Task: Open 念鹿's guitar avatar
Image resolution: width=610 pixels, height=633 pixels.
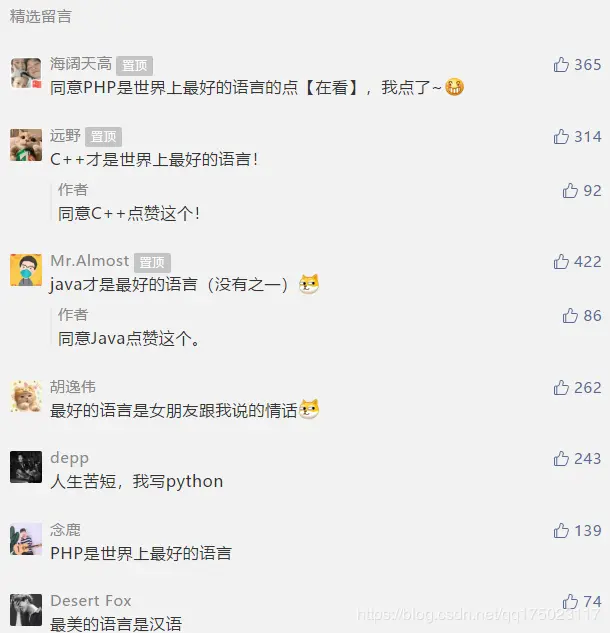Action: [26, 539]
